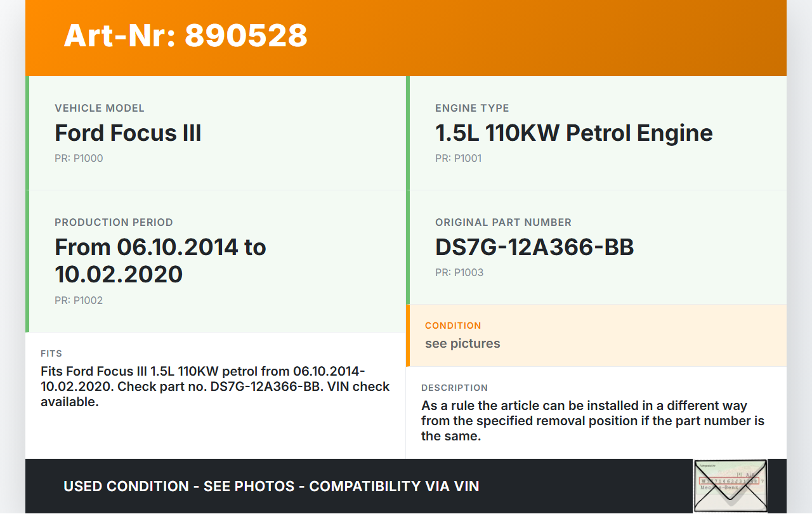Click the "ORIGINAL PART NUMBER" label
Screen dimensions: 812x514
coord(503,222)
